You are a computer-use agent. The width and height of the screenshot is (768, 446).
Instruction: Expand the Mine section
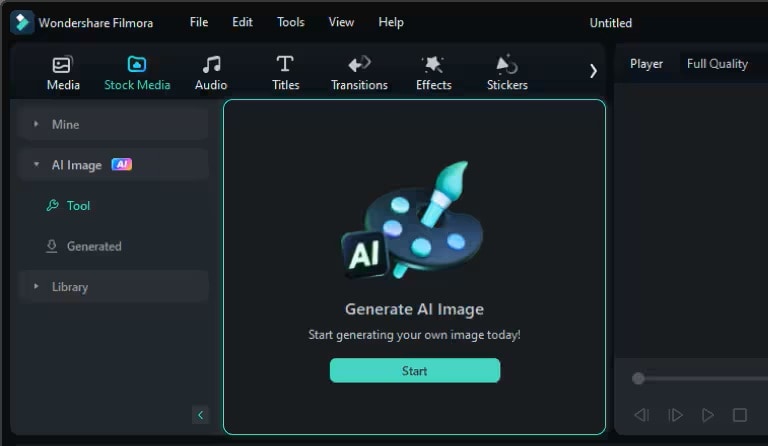click(x=116, y=124)
